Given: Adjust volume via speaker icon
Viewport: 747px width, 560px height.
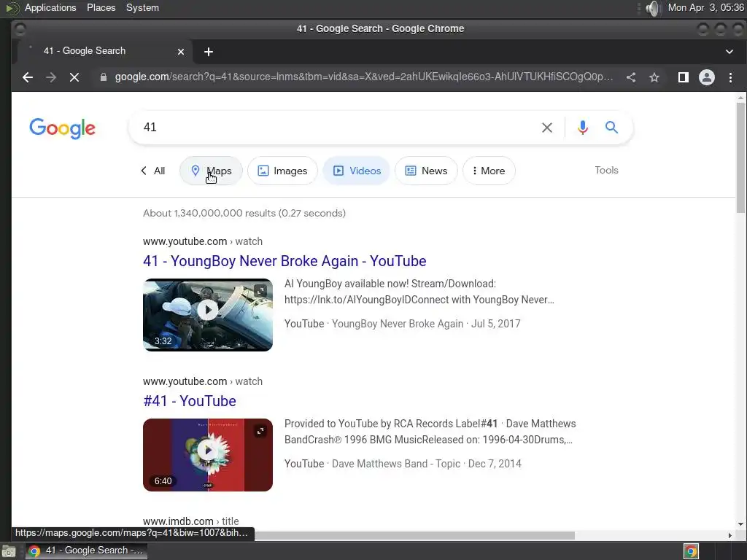Looking at the screenshot, I should [653, 8].
